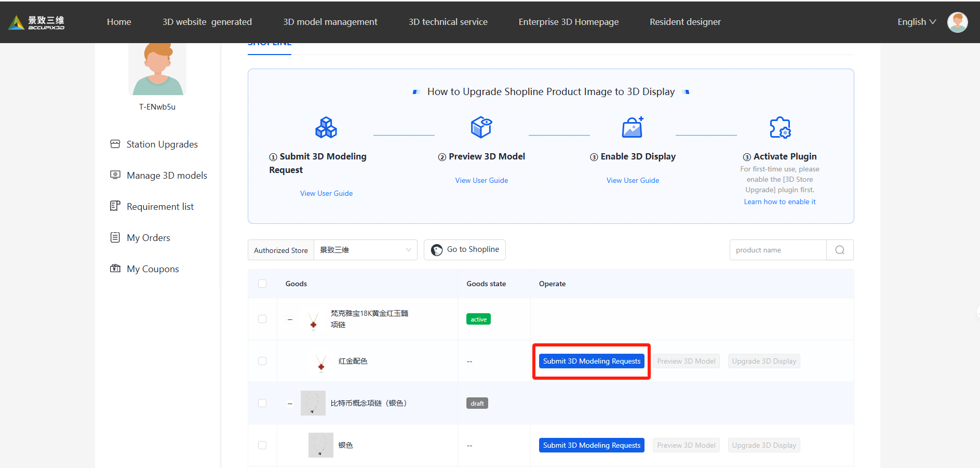Check the 红金配色 row checkbox
The width and height of the screenshot is (980, 468).
click(x=262, y=361)
